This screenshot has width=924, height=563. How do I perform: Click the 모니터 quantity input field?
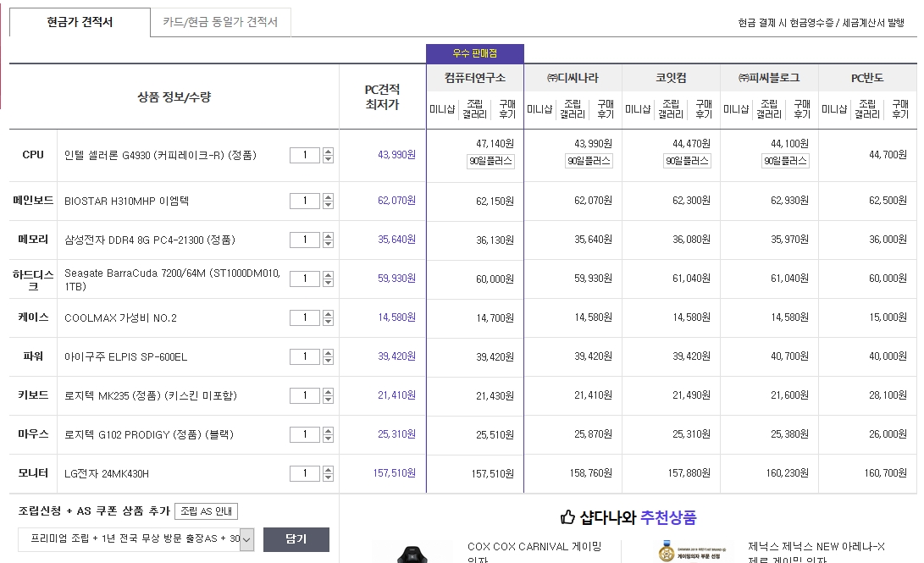[305, 473]
